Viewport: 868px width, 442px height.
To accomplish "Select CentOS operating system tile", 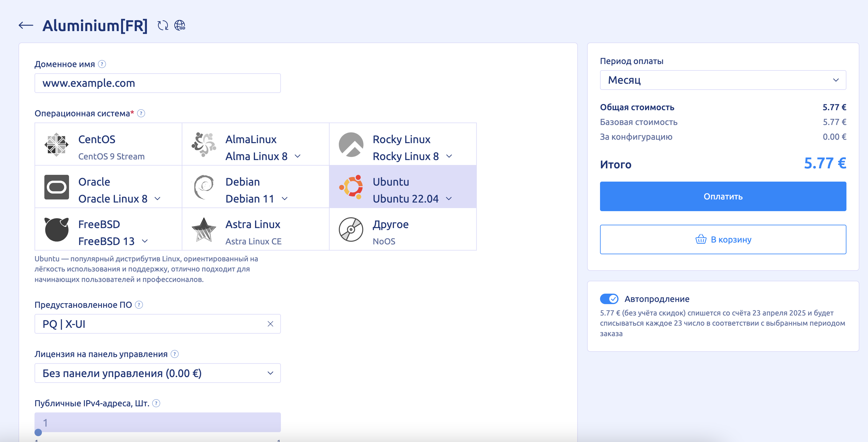I will click(108, 144).
